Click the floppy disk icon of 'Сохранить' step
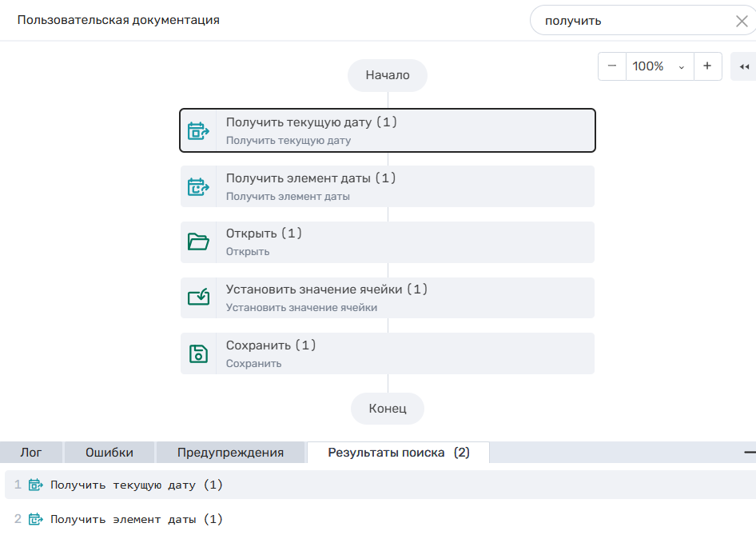 point(197,354)
